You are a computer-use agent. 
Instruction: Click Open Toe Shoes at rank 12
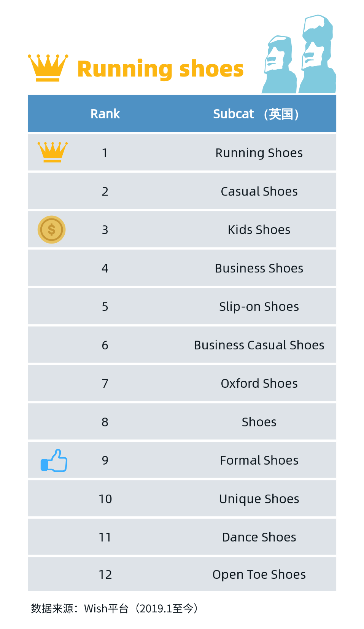[259, 575]
